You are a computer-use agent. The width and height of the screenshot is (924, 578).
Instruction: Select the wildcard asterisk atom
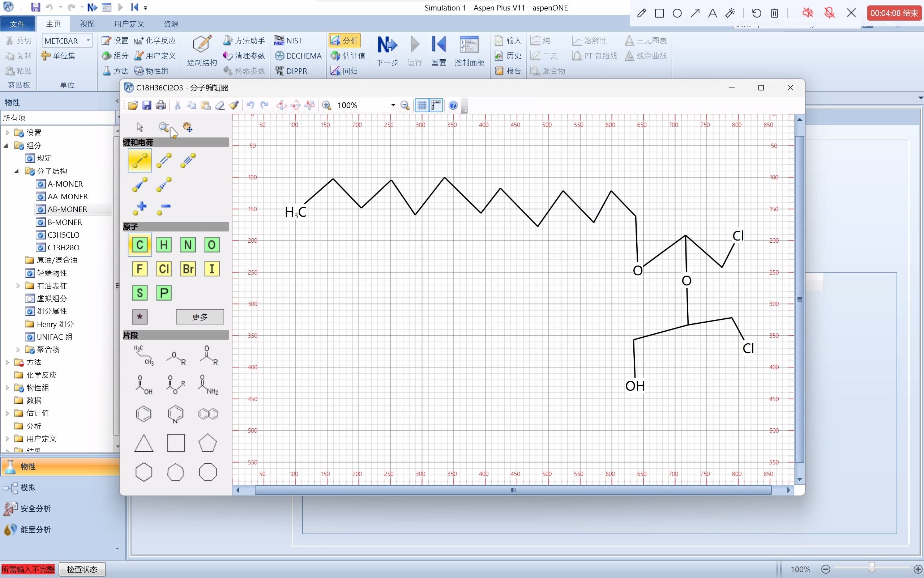click(140, 317)
